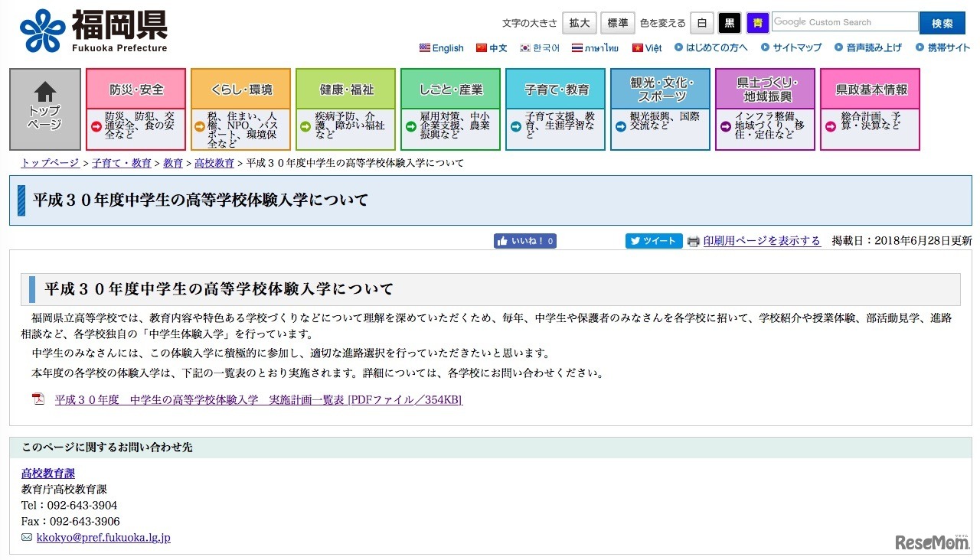This screenshot has width=980, height=560.
Task: Switch page colors to 黒 black mode
Action: 729,22
